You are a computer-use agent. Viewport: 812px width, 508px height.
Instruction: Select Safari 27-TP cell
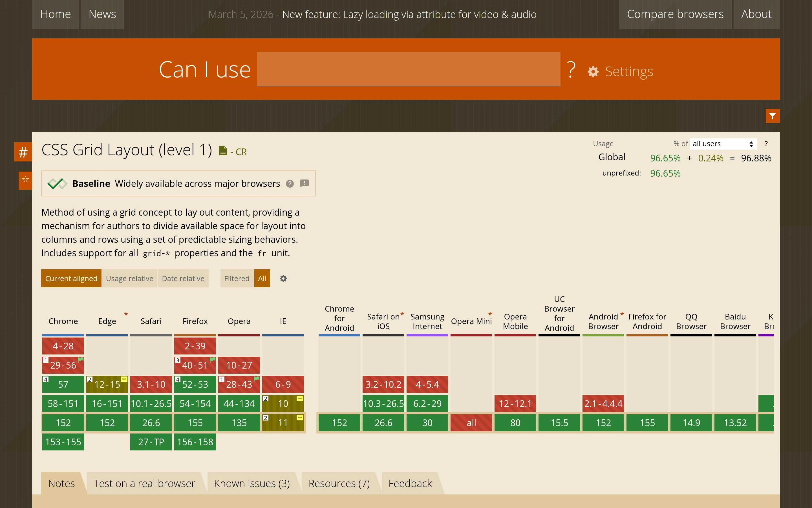(x=151, y=442)
